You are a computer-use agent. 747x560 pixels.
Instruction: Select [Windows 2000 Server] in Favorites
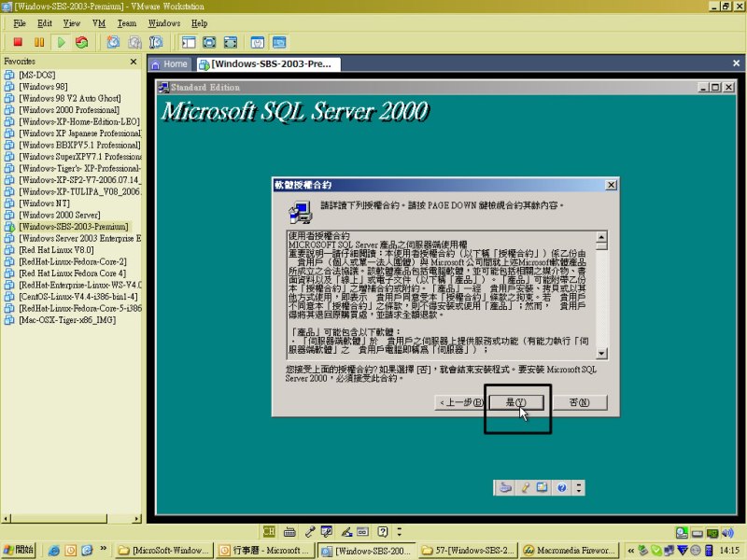tap(60, 216)
